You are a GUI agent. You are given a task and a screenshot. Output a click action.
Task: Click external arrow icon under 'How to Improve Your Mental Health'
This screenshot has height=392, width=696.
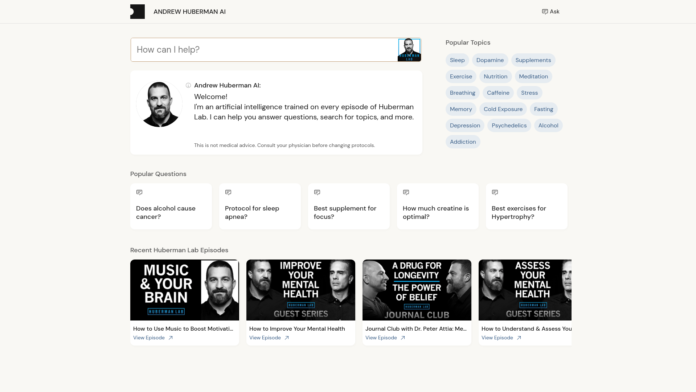click(287, 338)
